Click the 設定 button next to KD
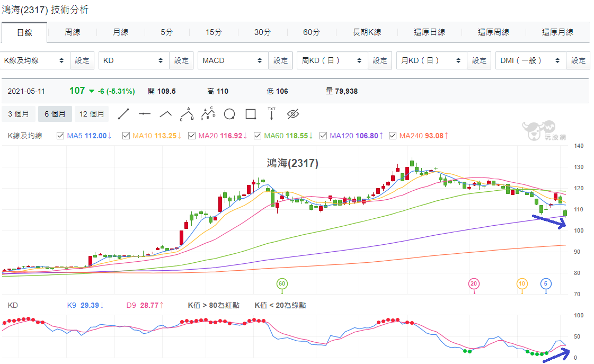Viewport: 594px width, 364px height. [x=181, y=60]
